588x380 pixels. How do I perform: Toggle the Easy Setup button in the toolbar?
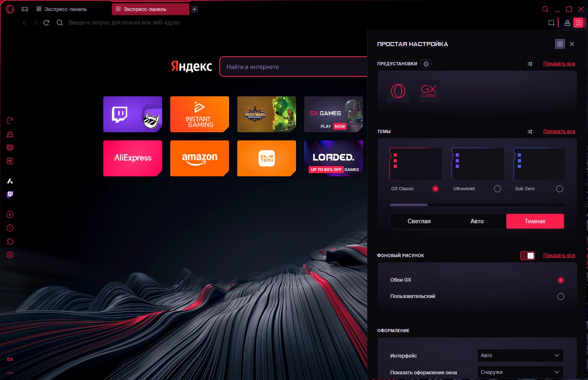[x=579, y=23]
